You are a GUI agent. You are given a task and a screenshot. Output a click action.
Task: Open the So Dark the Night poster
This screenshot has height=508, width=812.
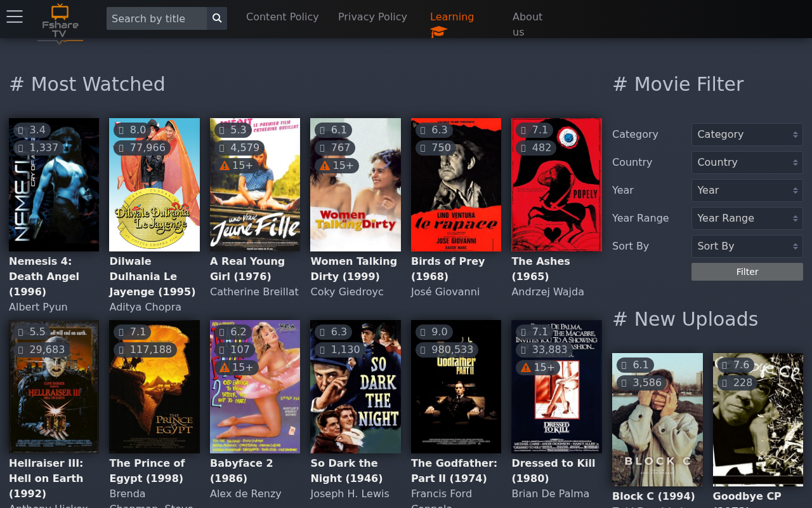pos(355,387)
